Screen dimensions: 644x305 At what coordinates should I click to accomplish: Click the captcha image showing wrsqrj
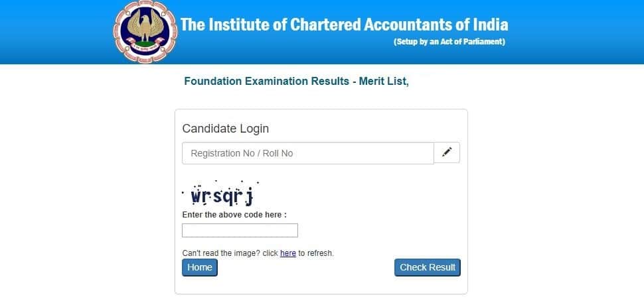[x=222, y=195]
